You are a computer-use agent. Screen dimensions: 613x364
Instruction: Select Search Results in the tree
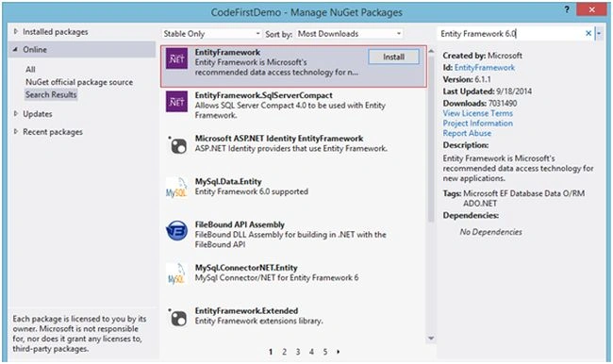(x=51, y=94)
